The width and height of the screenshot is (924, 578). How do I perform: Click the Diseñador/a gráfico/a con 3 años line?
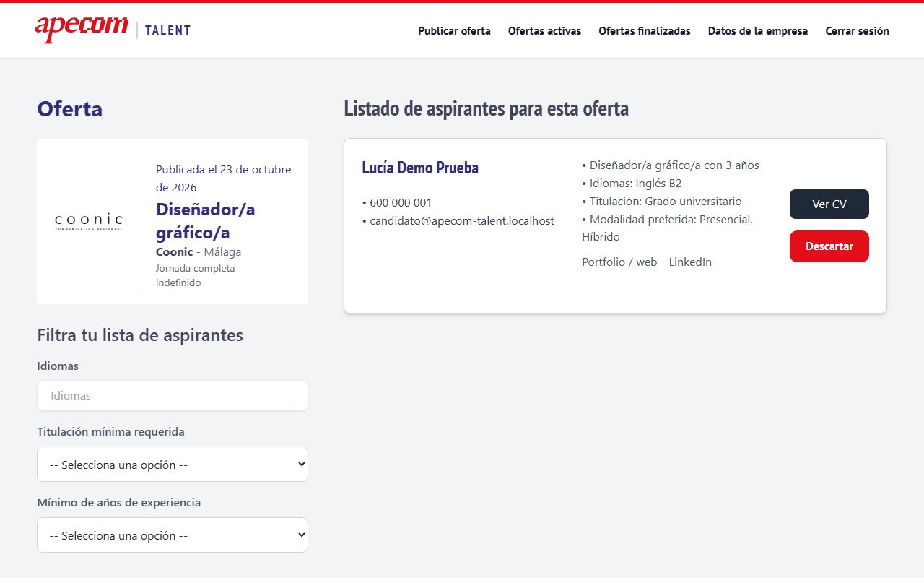pos(671,165)
